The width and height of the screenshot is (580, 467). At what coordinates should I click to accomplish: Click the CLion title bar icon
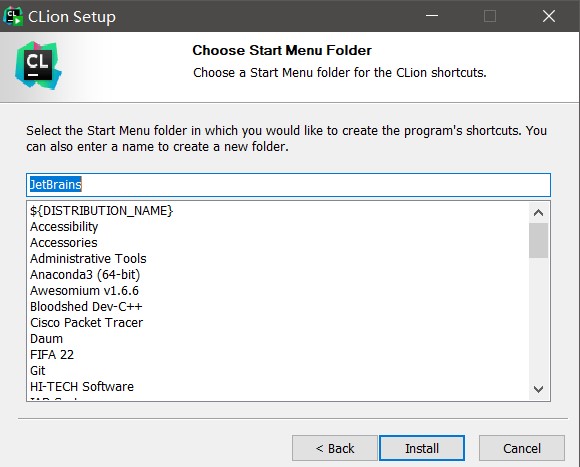(13, 16)
